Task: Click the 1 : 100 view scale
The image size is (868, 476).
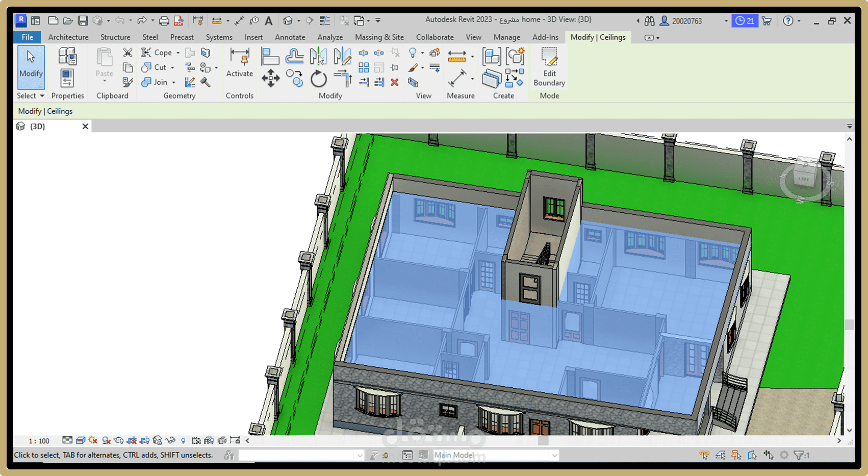Action: coord(39,441)
